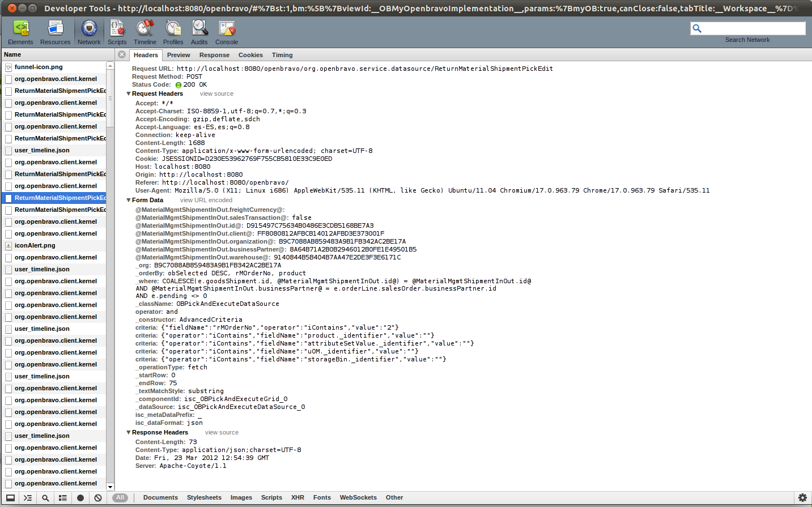Toggle the network recording button
Screen dimensions: 812x507
(80, 498)
